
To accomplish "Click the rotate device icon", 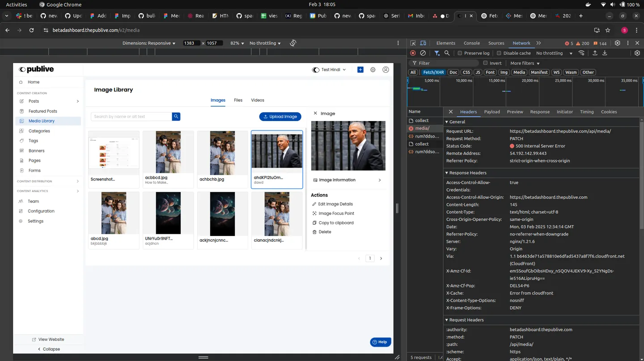I will [x=293, y=43].
